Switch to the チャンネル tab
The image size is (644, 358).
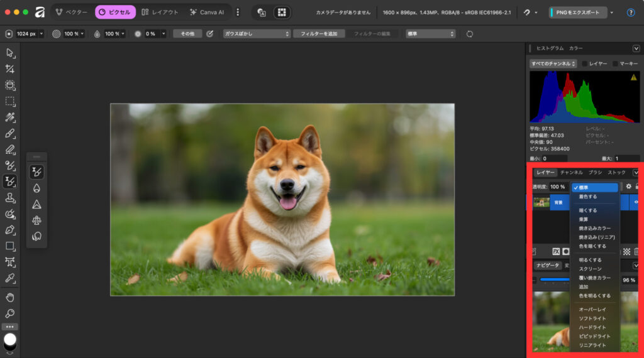[571, 172]
